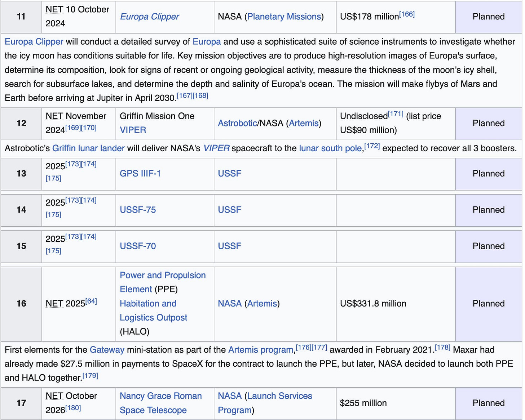Open citation [170] beside November 2024

pos(89,128)
